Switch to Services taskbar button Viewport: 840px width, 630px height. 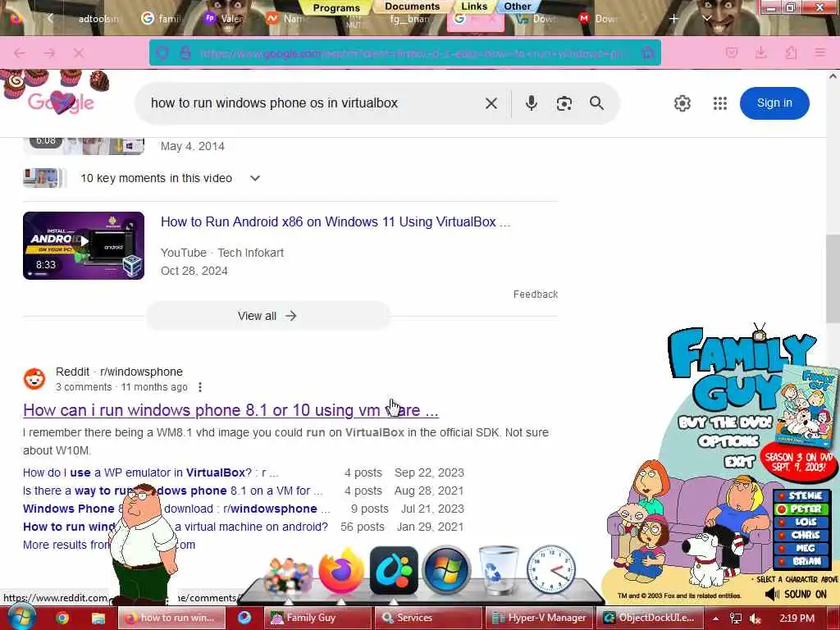tap(428, 618)
